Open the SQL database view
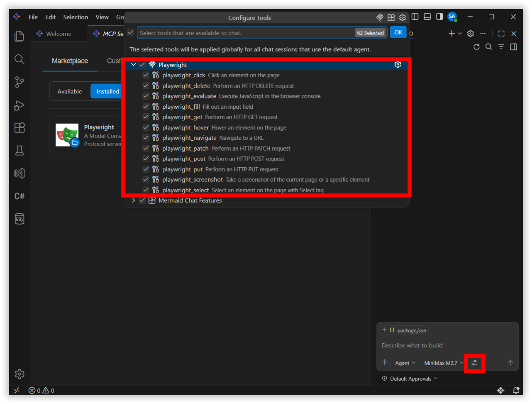The image size is (532, 404). [19, 218]
